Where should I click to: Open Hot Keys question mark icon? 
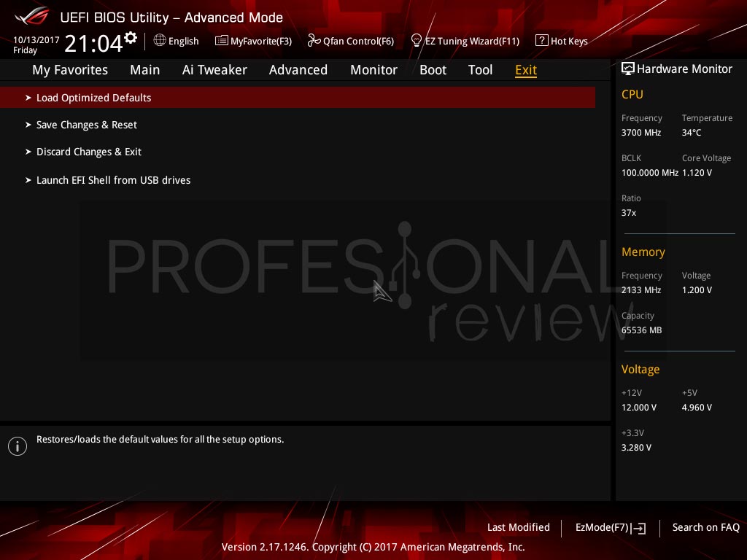point(542,41)
